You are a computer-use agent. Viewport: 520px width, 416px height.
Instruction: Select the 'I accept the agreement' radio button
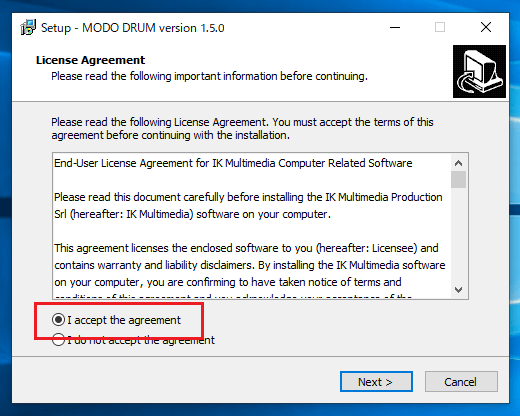click(x=58, y=320)
